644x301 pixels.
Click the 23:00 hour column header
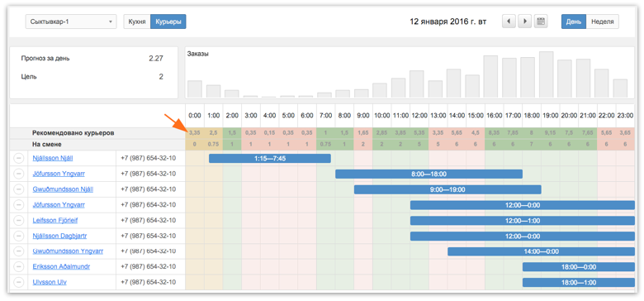pyautogui.click(x=625, y=116)
